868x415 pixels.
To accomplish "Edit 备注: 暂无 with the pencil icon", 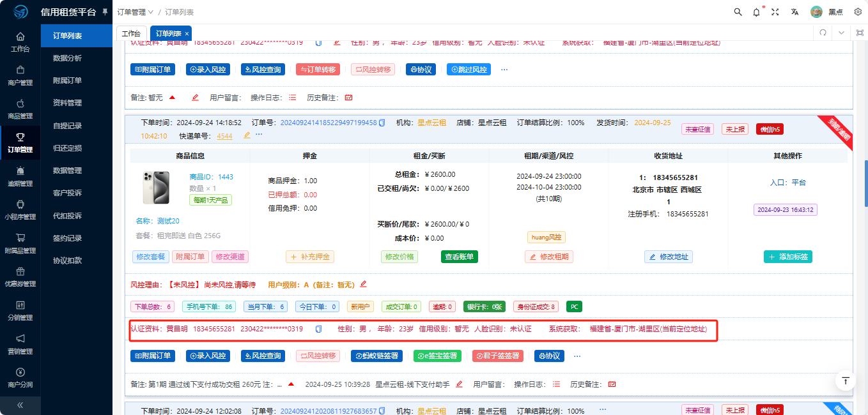I will coord(196,98).
